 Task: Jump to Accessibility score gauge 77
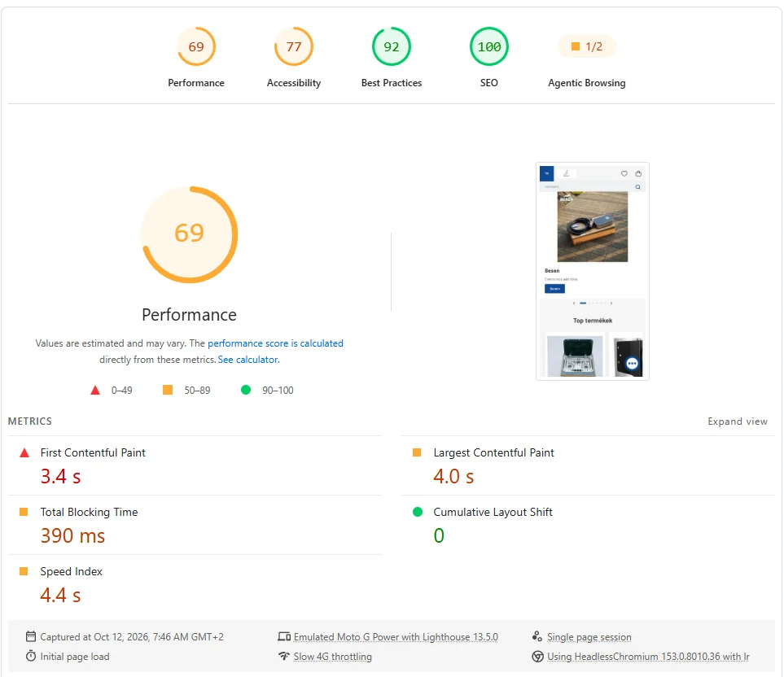[294, 46]
